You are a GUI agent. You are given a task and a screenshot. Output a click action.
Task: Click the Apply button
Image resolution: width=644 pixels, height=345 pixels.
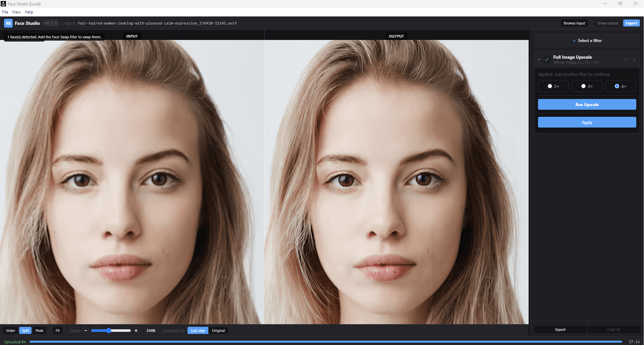pyautogui.click(x=587, y=122)
